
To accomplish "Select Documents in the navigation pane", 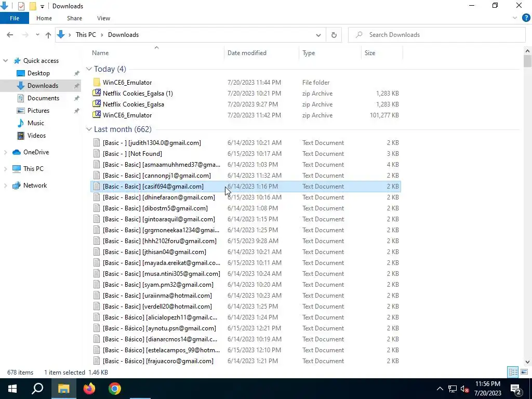I will [44, 98].
